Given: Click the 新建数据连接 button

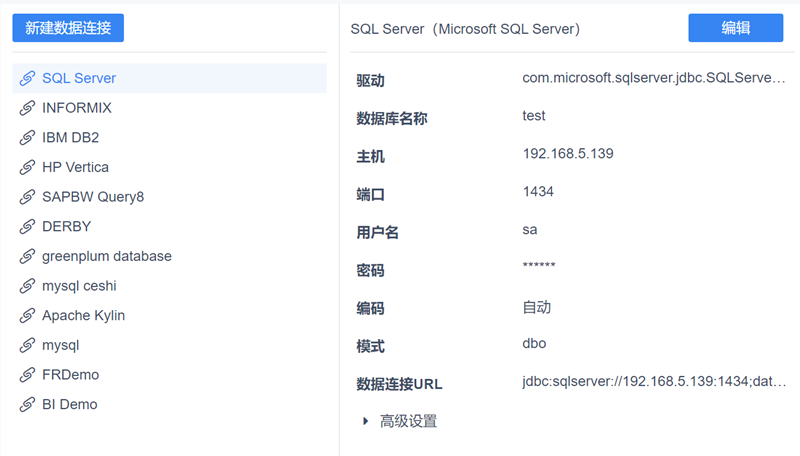Looking at the screenshot, I should click(x=68, y=28).
